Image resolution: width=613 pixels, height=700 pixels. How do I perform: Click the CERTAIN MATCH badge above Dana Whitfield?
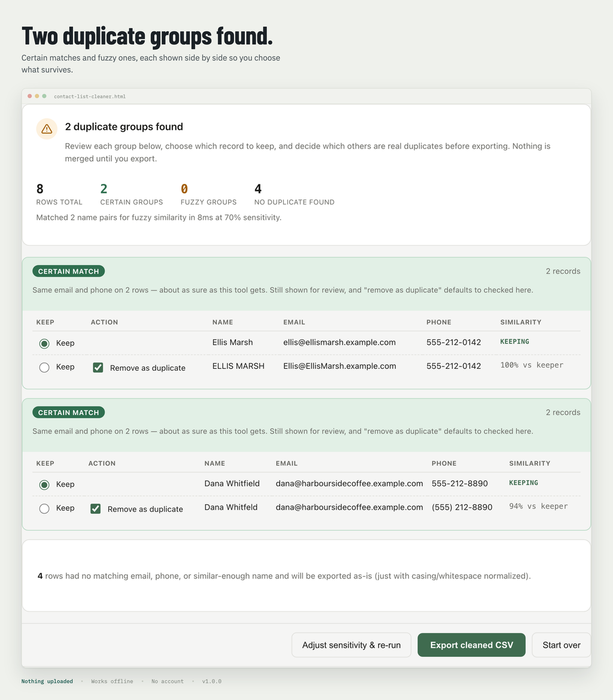pos(69,413)
